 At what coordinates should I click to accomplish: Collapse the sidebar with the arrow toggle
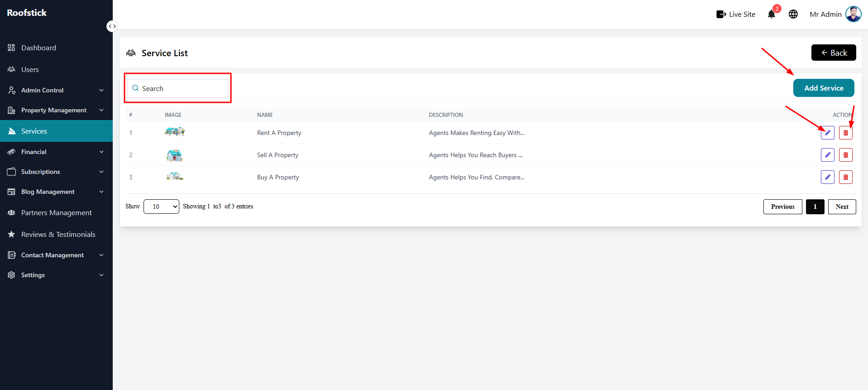point(112,26)
